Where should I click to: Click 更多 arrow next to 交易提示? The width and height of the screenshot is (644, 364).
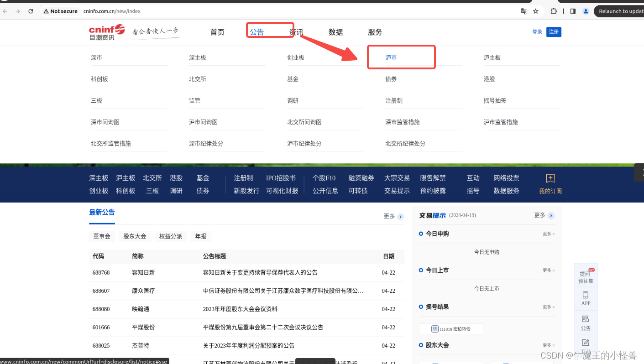(544, 215)
